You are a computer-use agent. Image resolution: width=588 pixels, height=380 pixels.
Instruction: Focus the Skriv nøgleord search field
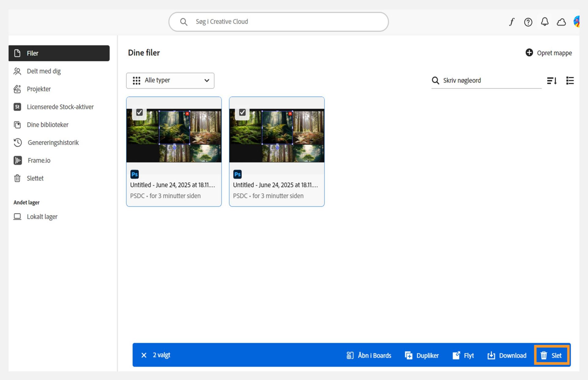pos(486,80)
